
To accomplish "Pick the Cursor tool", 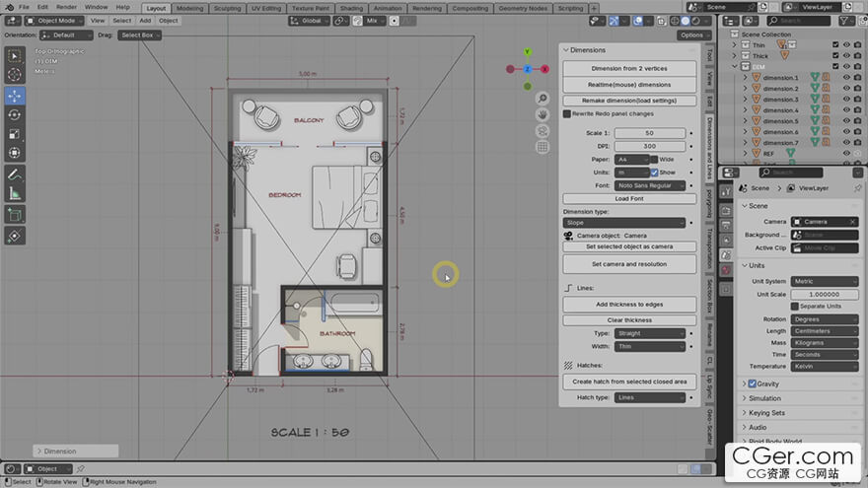I will coord(15,75).
